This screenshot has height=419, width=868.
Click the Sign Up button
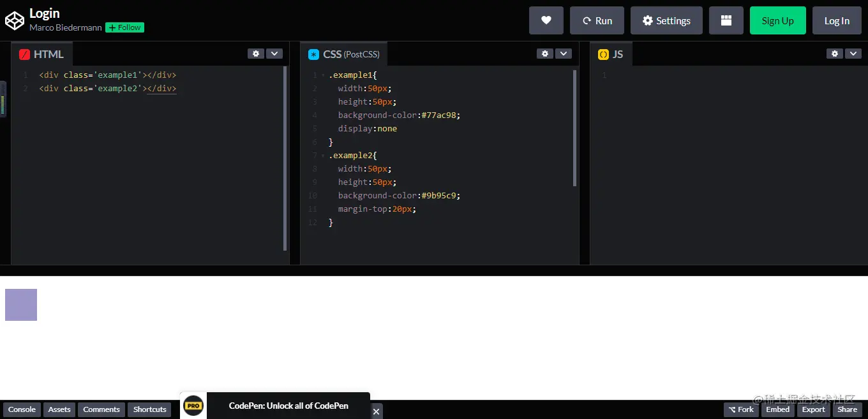click(x=778, y=20)
